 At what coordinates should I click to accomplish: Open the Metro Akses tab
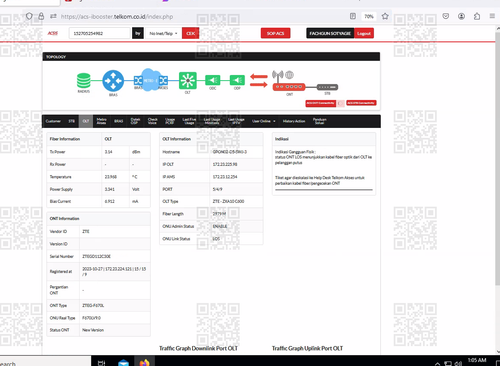tap(101, 121)
